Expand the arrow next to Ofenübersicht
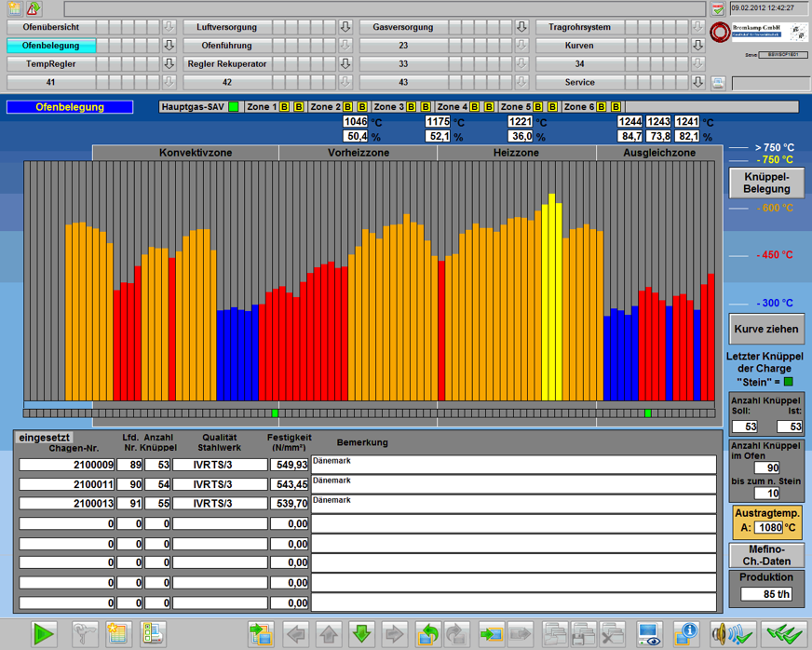 [x=169, y=27]
